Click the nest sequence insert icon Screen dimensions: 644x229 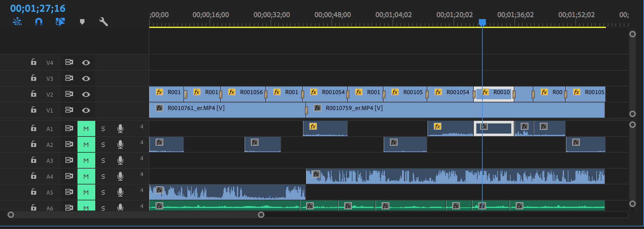point(17,22)
